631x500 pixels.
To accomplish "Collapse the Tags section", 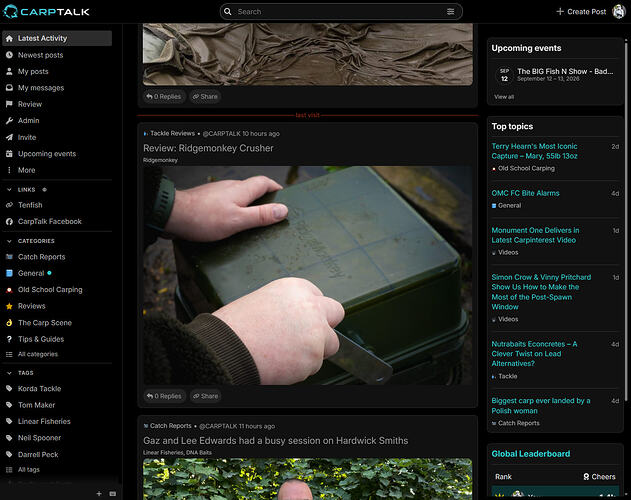I will click(x=9, y=373).
